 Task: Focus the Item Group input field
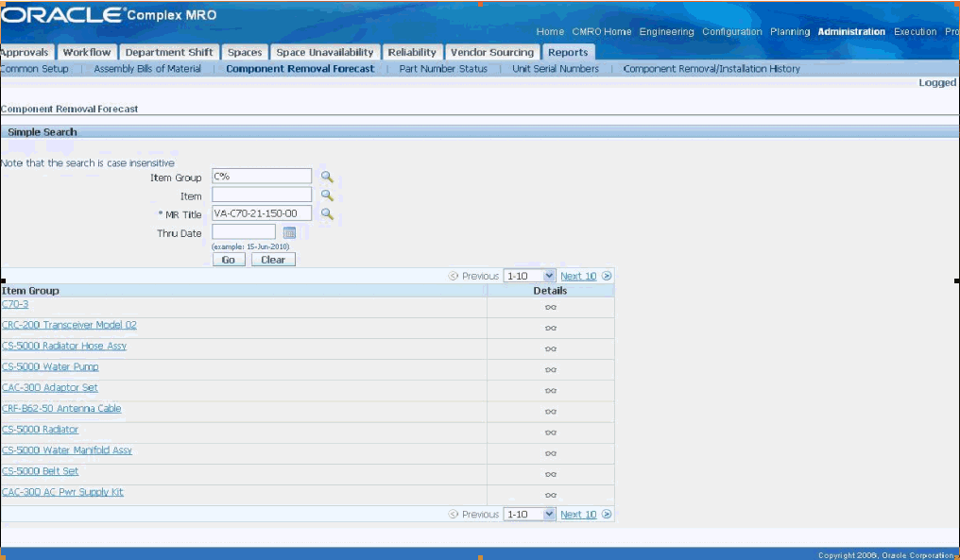262,177
